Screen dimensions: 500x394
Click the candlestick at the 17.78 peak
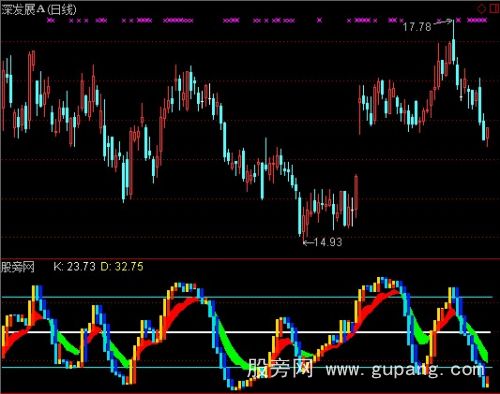[453, 42]
